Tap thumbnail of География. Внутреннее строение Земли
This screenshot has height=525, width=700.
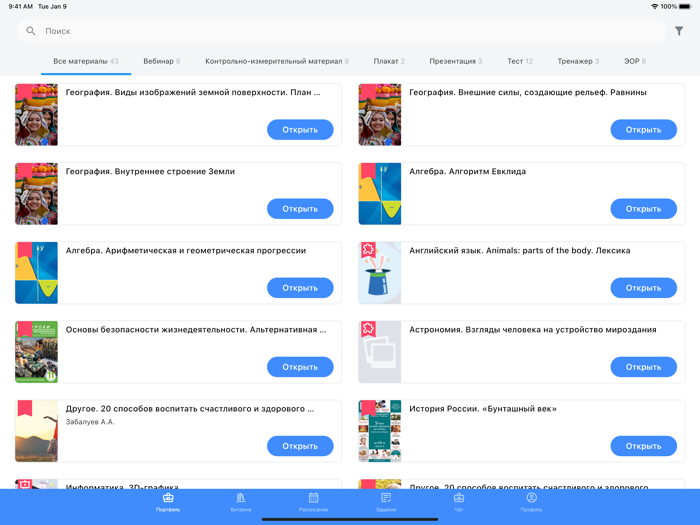36,194
